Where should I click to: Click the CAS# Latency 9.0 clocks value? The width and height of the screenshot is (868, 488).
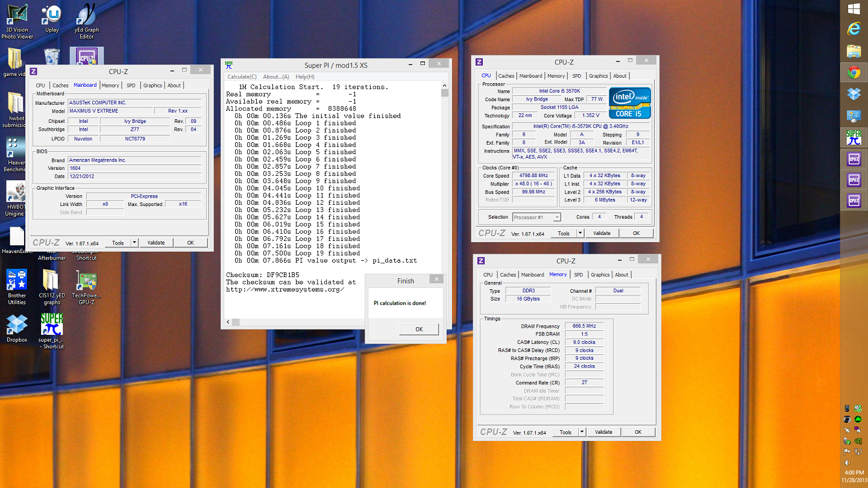tap(584, 342)
